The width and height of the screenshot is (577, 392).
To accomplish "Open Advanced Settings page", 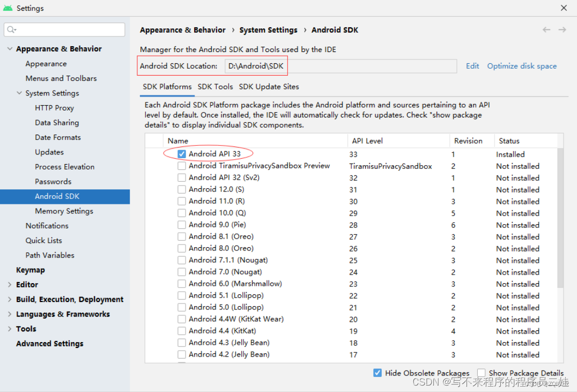I will tap(50, 343).
